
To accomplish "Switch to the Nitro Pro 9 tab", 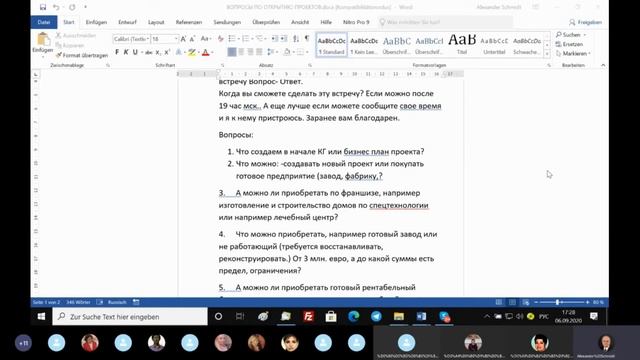I will pyautogui.click(x=356, y=22).
